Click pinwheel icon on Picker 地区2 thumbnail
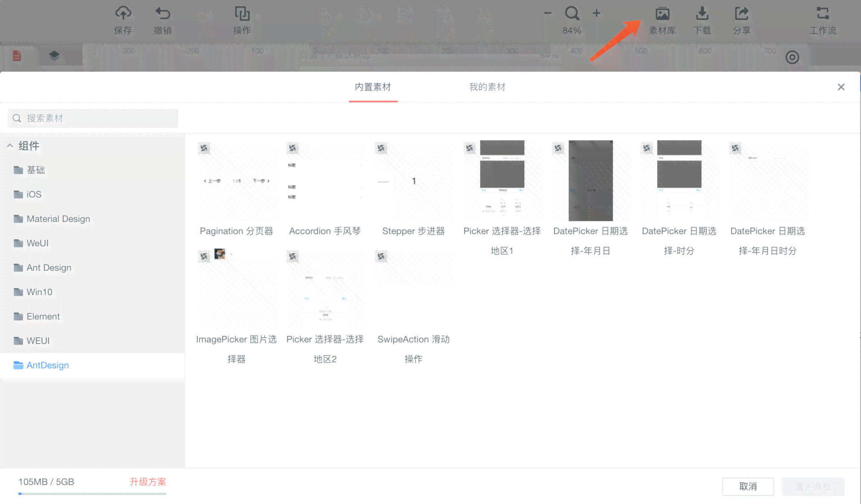 [292, 256]
